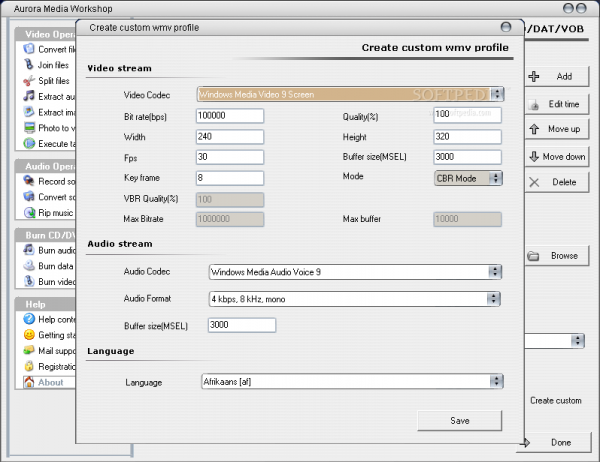Image resolution: width=600 pixels, height=462 pixels.
Task: Open the Burn data disc icon
Action: [x=29, y=267]
